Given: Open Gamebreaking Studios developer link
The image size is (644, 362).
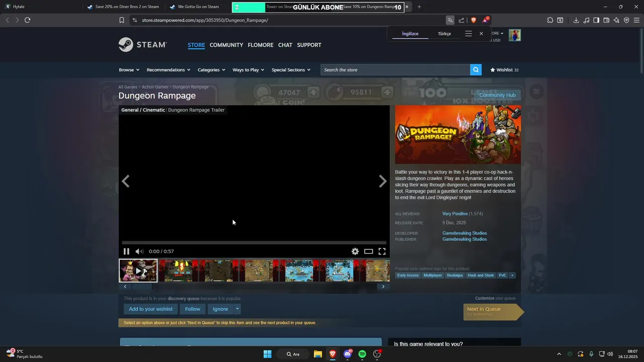Looking at the screenshot, I should point(464,233).
